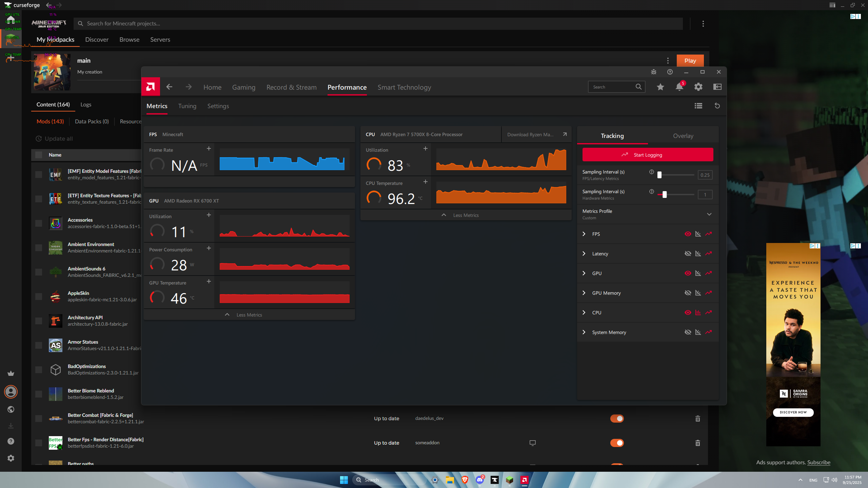Adjust the Hardware Metrics sampling slider
This screenshot has width=868, height=488.
(665, 195)
